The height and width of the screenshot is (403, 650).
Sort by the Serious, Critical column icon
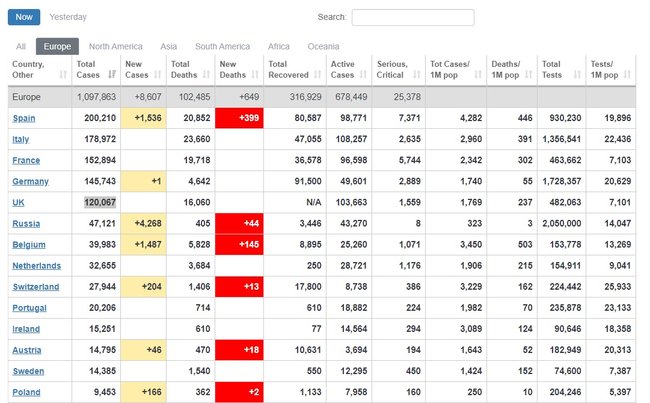pyautogui.click(x=417, y=75)
